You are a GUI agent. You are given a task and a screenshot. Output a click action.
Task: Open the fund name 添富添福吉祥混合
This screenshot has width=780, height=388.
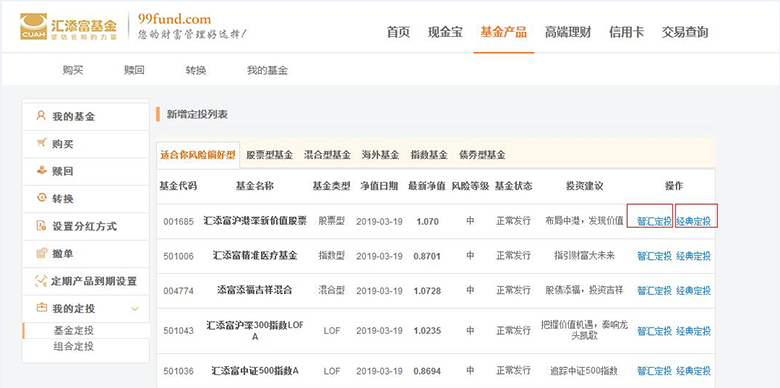[x=255, y=290]
